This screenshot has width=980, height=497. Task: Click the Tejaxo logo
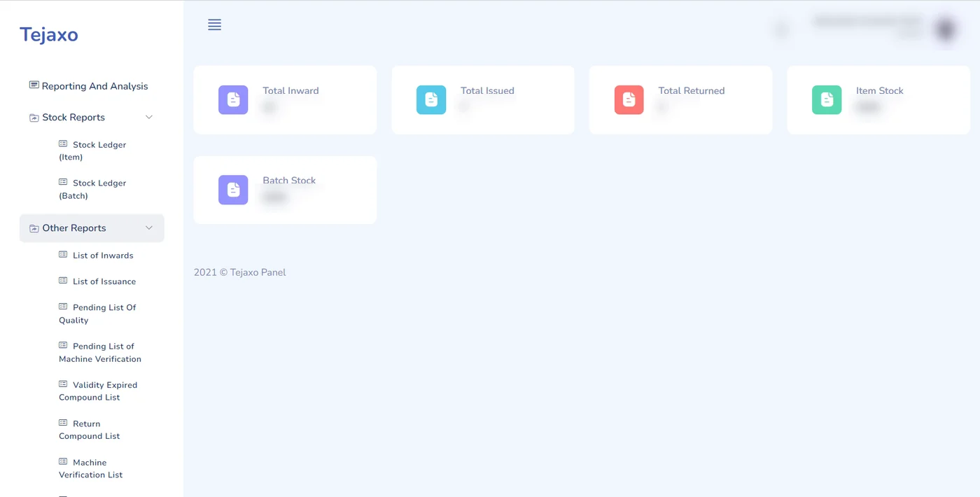(49, 34)
